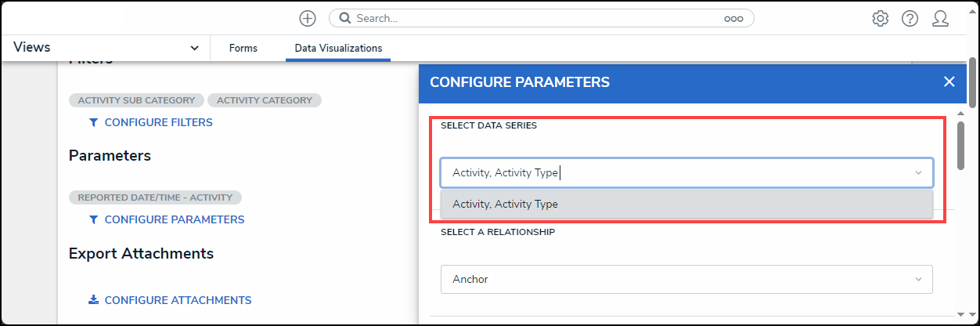Switch to the Forms tab
Image resolution: width=980 pixels, height=326 pixels.
(243, 48)
